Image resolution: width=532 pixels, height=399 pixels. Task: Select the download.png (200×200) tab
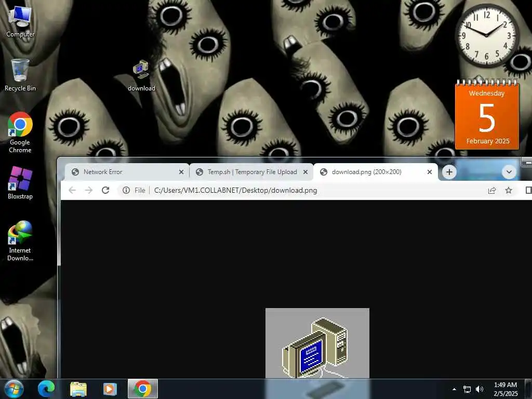pyautogui.click(x=376, y=172)
